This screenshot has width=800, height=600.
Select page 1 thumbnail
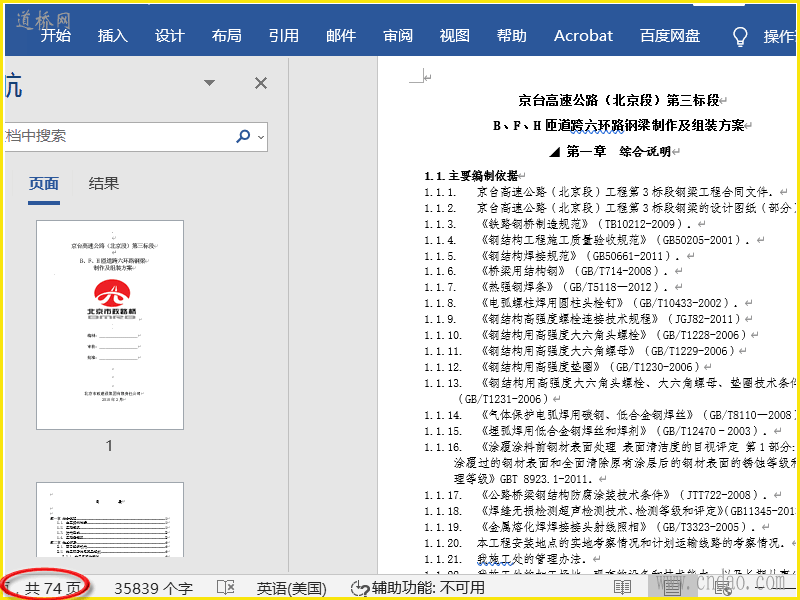tap(110, 325)
